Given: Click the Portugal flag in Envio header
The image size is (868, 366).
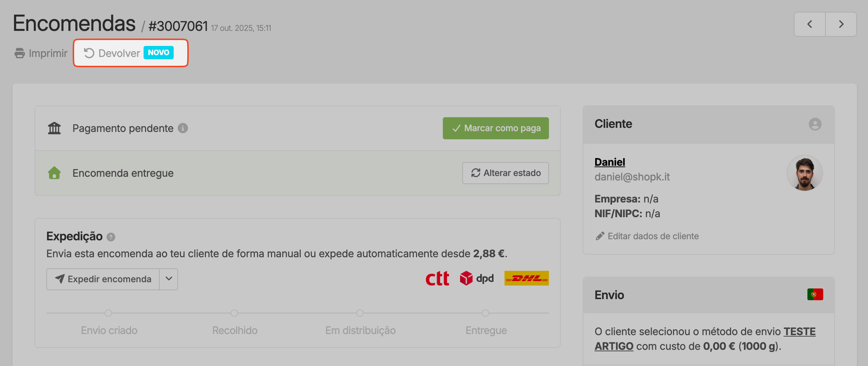Looking at the screenshot, I should (x=815, y=295).
